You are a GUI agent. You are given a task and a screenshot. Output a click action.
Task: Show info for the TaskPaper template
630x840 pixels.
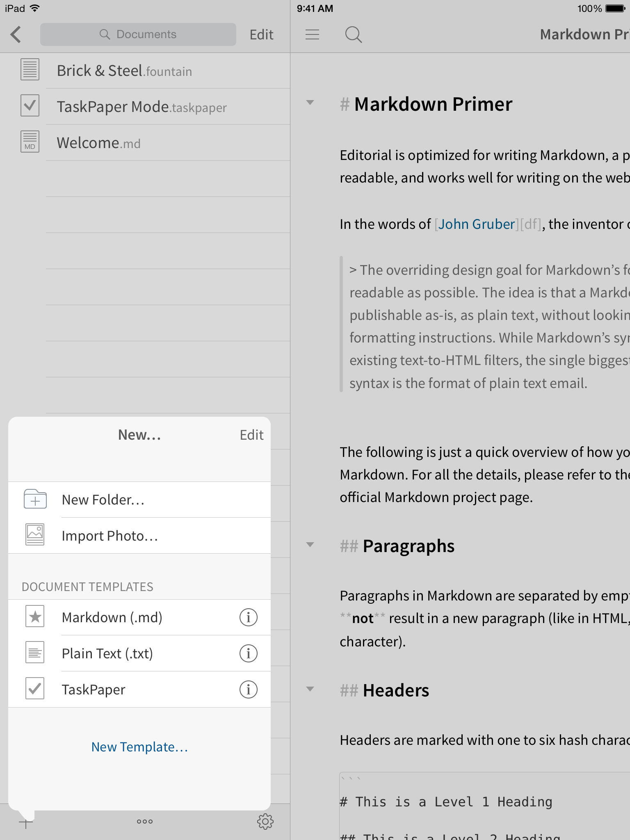click(x=248, y=689)
